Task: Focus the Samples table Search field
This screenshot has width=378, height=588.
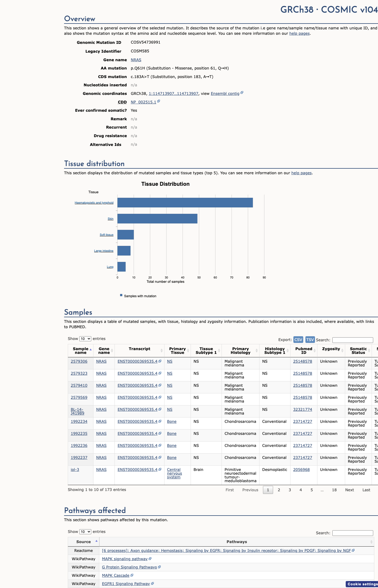Action: pos(353,340)
